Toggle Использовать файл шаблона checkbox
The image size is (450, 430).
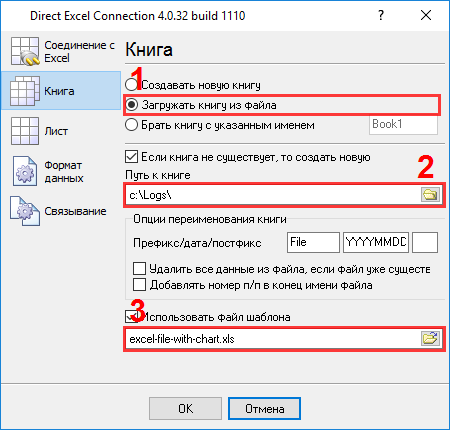point(131,317)
